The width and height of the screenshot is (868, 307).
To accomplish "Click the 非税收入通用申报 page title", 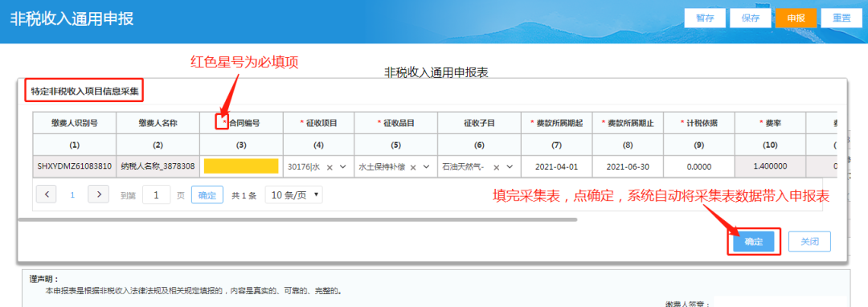I will 72,18.
